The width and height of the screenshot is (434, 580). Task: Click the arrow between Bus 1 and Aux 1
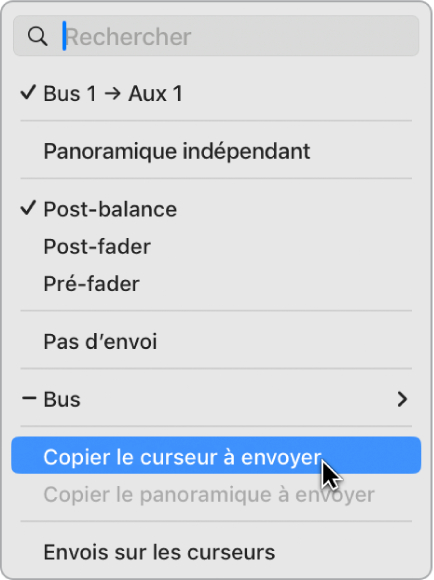click(x=112, y=94)
